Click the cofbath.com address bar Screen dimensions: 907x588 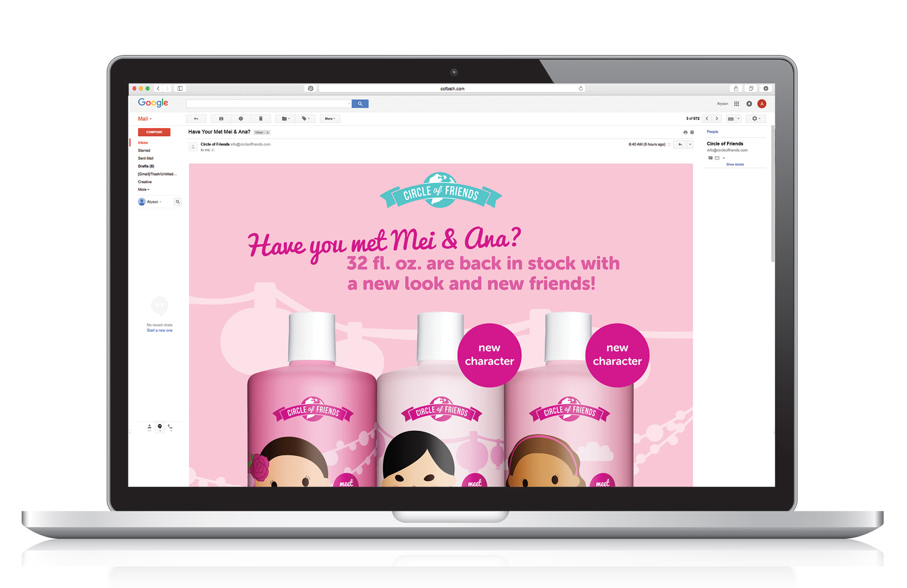point(452,88)
